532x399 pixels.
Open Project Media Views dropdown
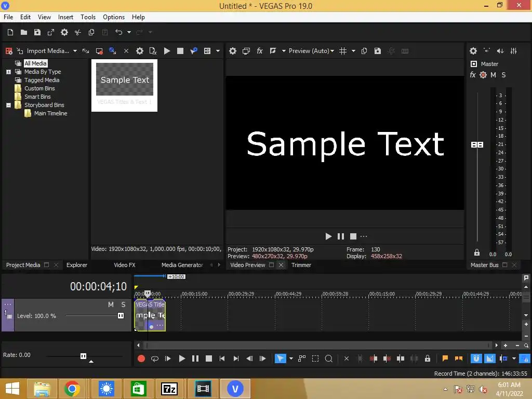(218, 51)
